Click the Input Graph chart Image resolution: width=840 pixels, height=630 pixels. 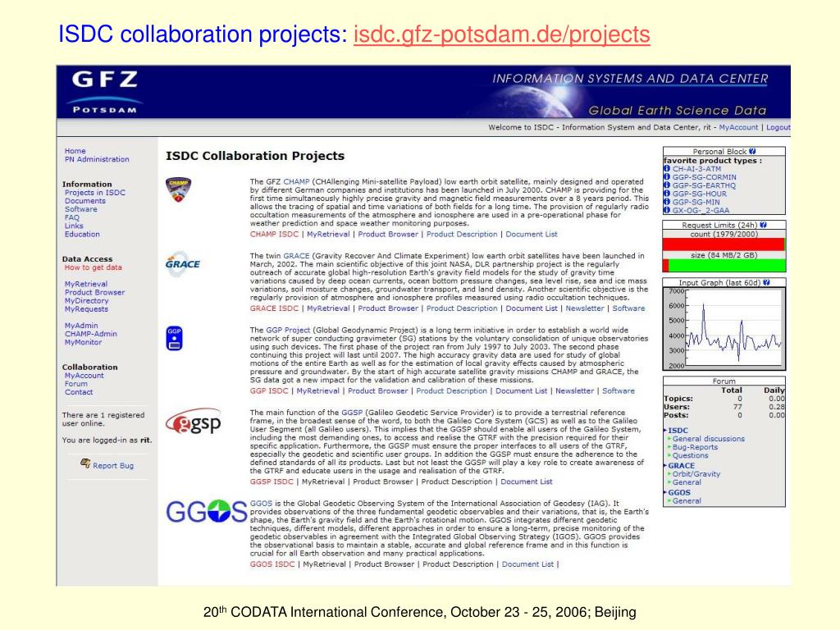(x=724, y=328)
